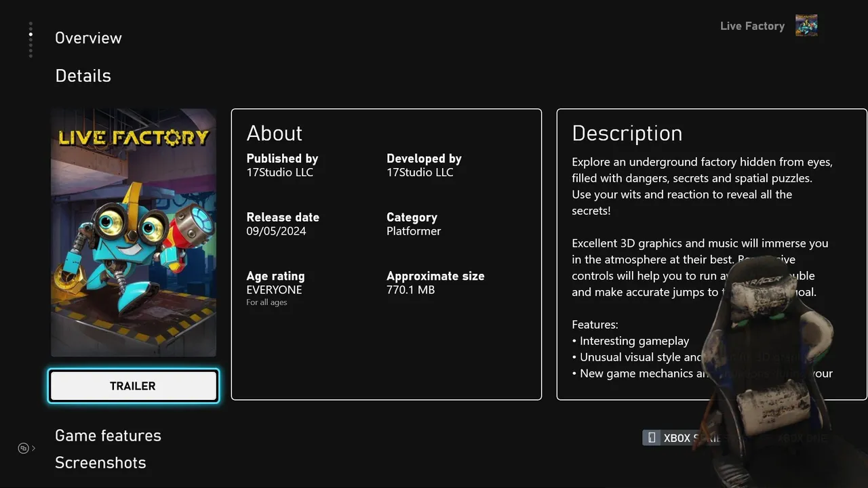Click the vertical dots navigation indicator
Viewport: 868px width, 488px height.
[31, 40]
